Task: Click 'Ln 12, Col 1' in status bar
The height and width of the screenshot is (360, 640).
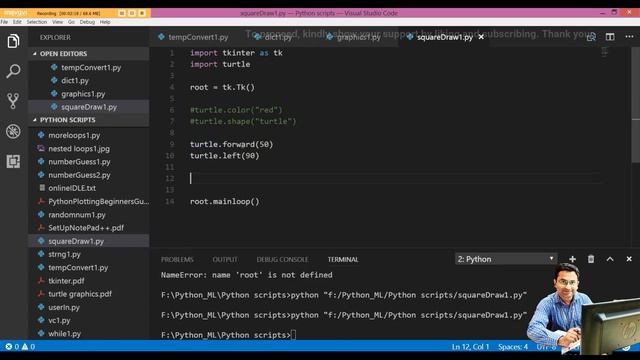Action: click(x=470, y=347)
